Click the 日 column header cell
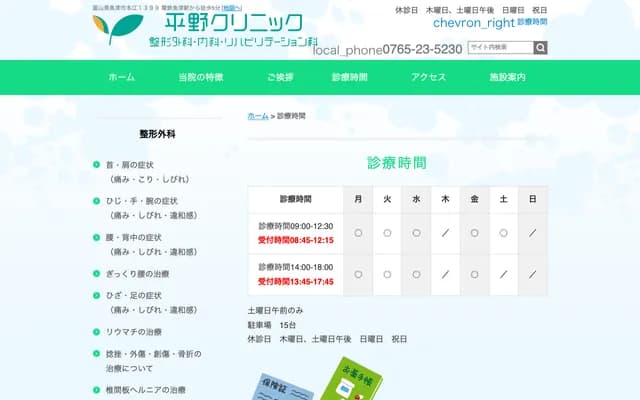This screenshot has width=640, height=400. pyautogui.click(x=533, y=199)
